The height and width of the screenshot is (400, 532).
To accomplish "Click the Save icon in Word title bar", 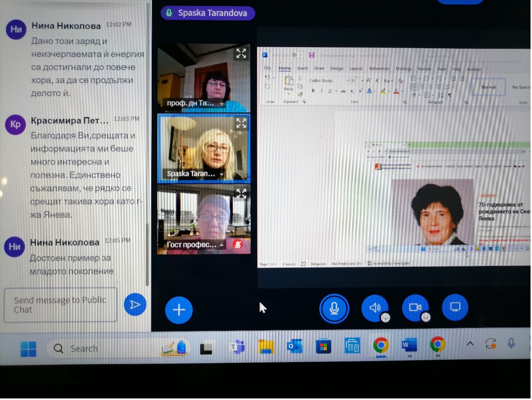I will point(312,55).
